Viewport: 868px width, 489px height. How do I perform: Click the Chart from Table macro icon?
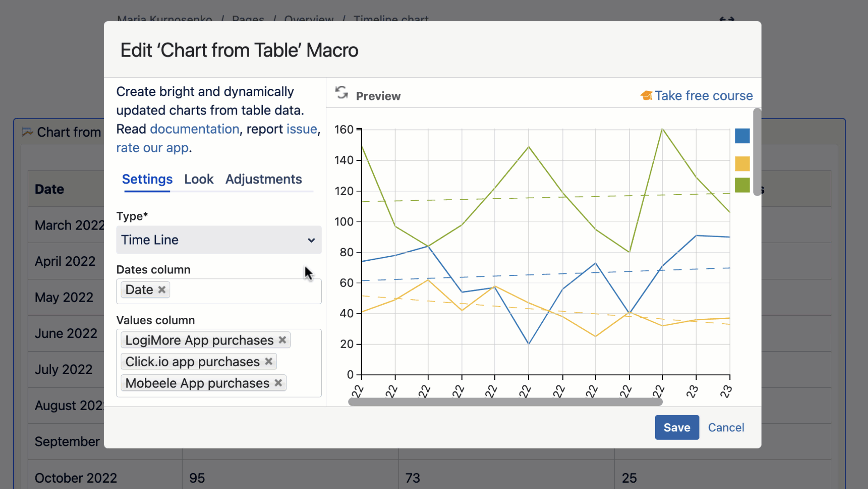[x=27, y=132]
